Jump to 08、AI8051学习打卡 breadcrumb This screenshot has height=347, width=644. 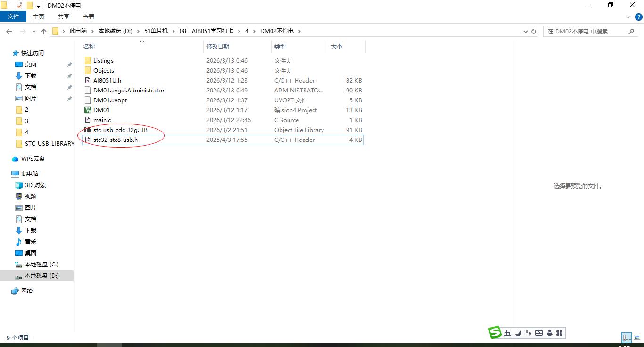tap(206, 31)
